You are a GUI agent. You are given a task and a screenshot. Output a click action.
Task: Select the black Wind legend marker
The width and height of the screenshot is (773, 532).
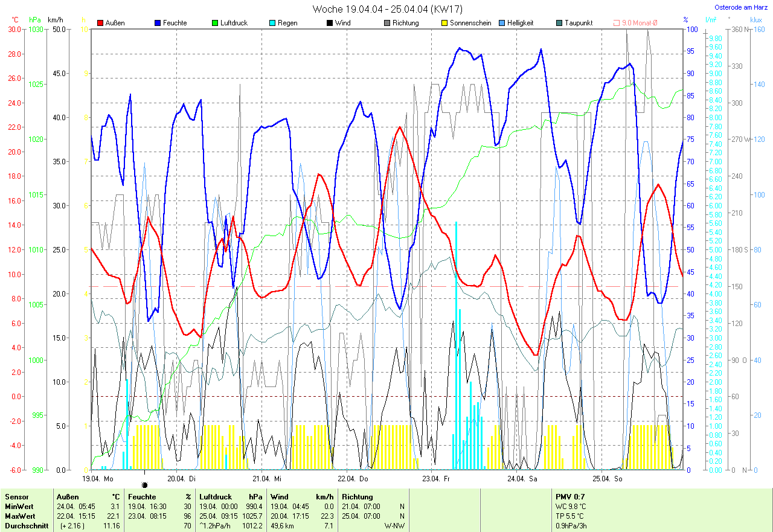(x=330, y=23)
